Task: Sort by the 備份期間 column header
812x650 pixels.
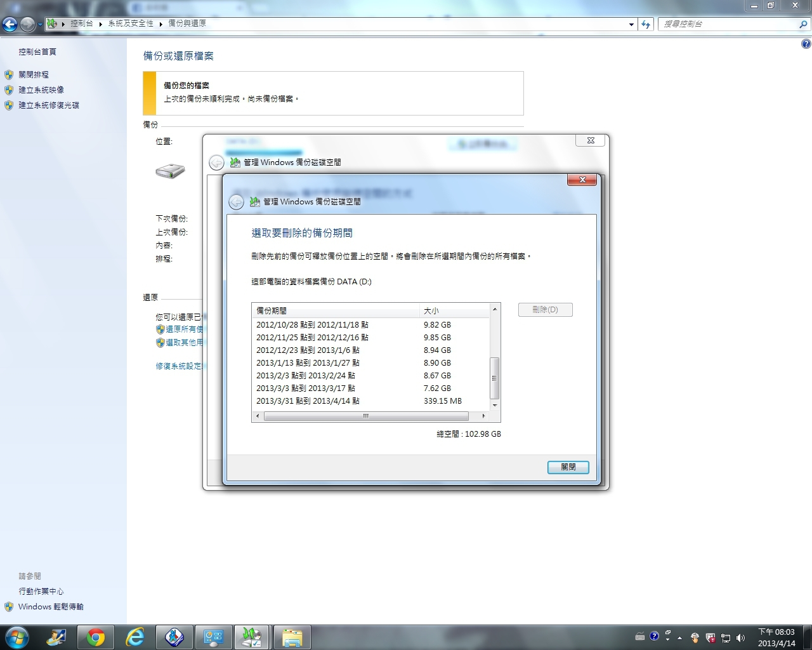Action: [x=336, y=310]
